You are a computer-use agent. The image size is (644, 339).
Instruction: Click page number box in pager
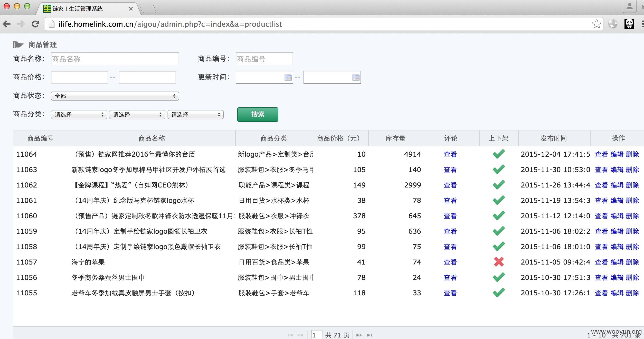point(317,335)
